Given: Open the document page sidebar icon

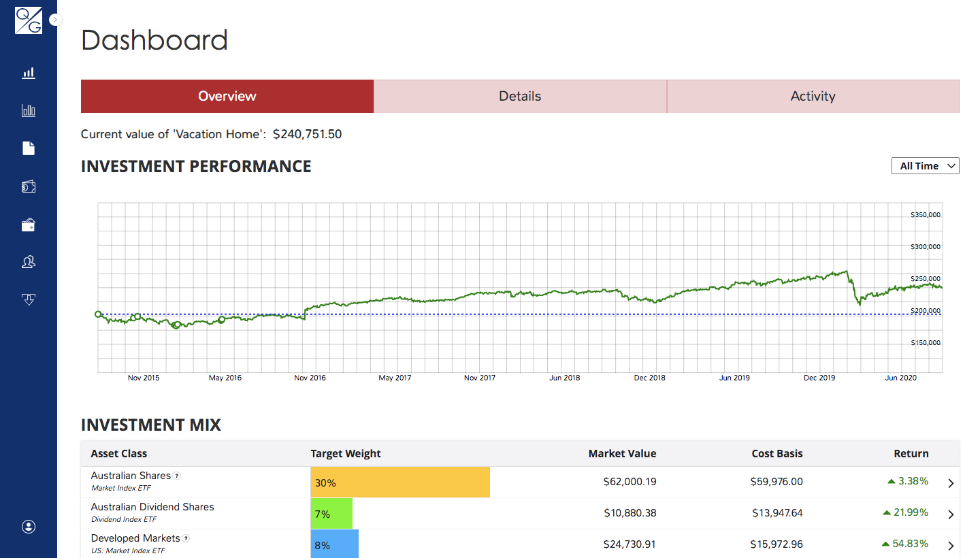Looking at the screenshot, I should pos(29,148).
